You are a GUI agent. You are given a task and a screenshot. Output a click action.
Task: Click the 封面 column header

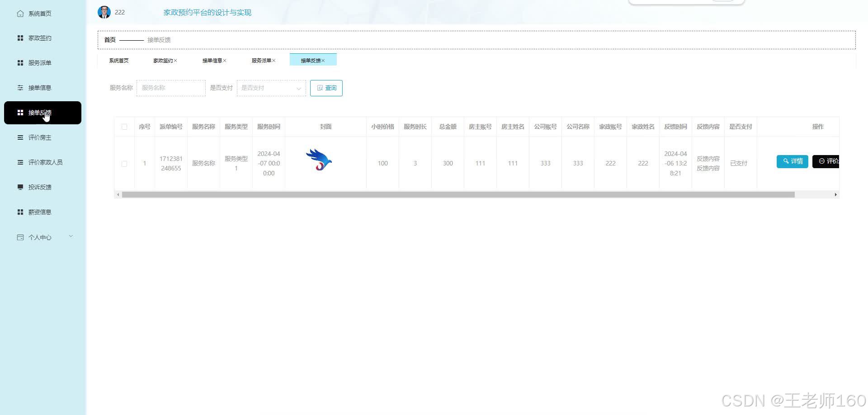click(325, 127)
